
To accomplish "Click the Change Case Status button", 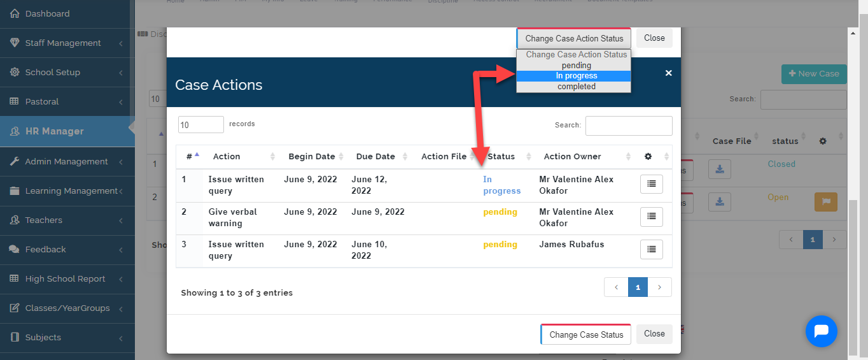I will click(586, 335).
